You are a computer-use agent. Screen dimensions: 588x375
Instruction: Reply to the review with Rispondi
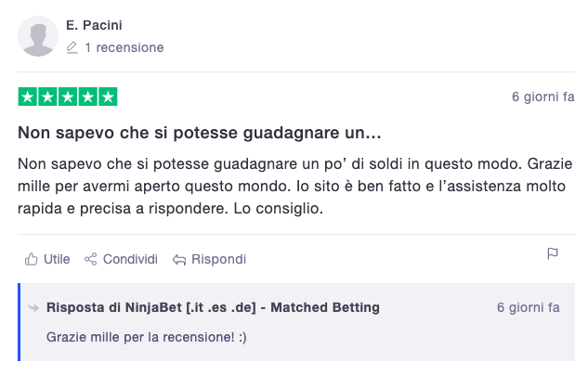pyautogui.click(x=209, y=259)
